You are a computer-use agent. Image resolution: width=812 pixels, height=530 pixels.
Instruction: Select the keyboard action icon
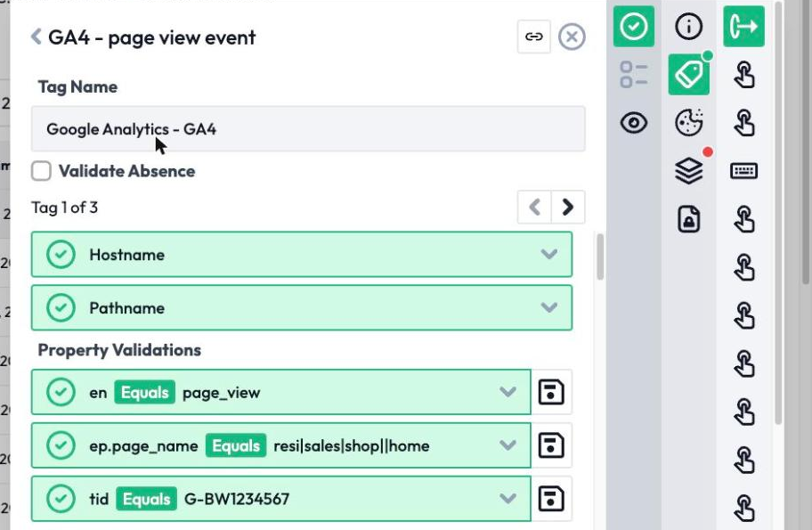744,171
